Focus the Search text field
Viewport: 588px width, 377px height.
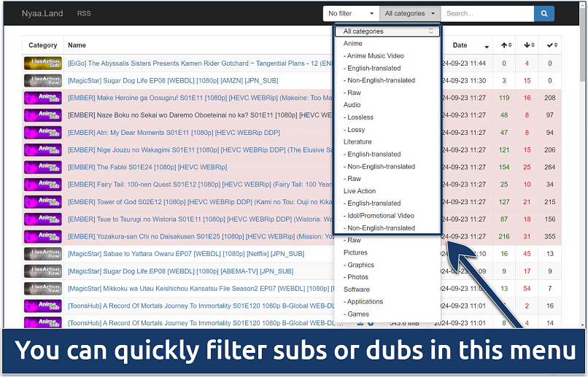click(487, 14)
